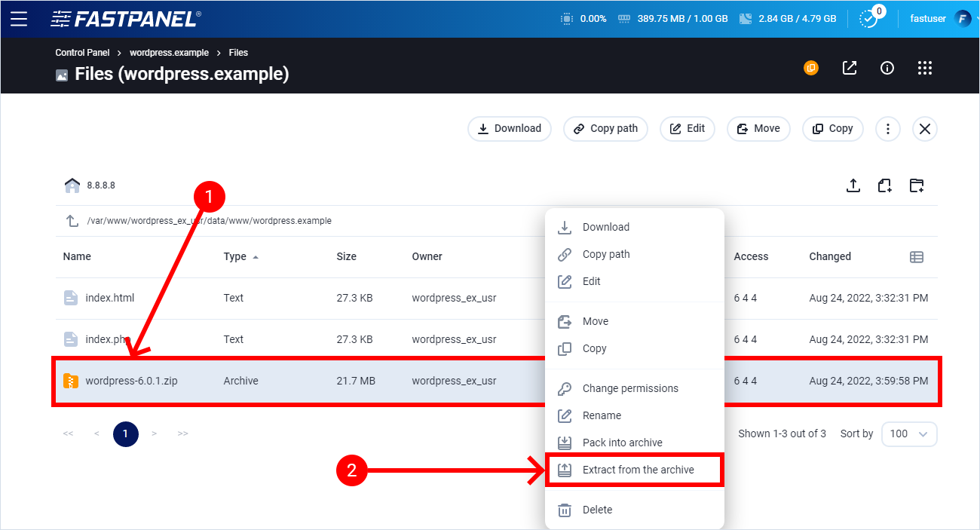Click the RAM usage icon
Screen dimensions: 980x530
click(x=624, y=19)
